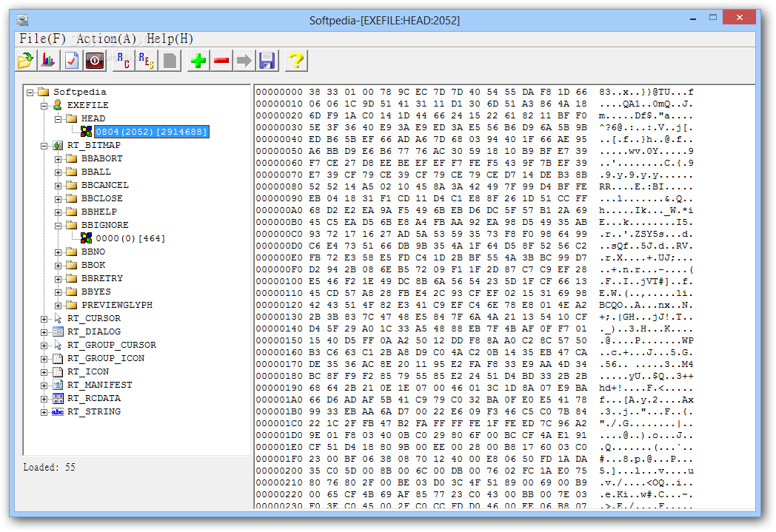Click the RT_GROUP_ICON page icon

point(58,358)
